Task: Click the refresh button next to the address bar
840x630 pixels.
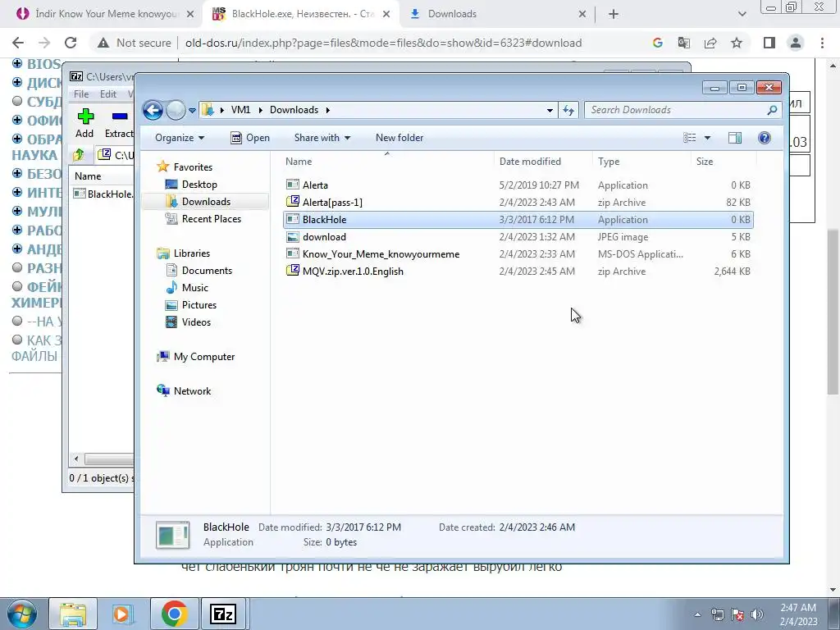Action: (x=568, y=111)
